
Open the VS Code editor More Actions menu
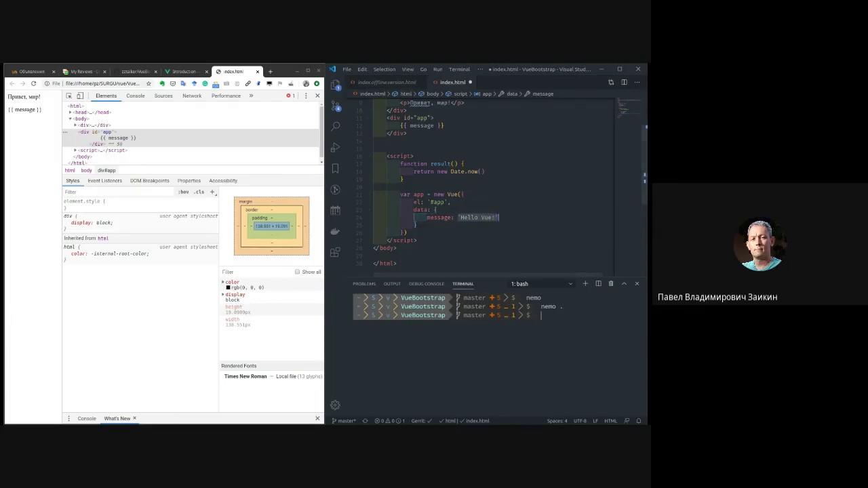point(637,82)
